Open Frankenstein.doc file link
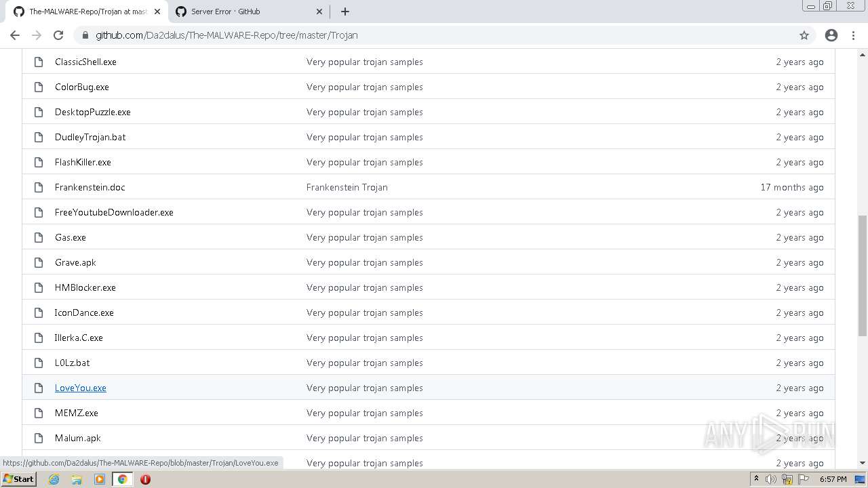This screenshot has width=868, height=488. [x=90, y=187]
